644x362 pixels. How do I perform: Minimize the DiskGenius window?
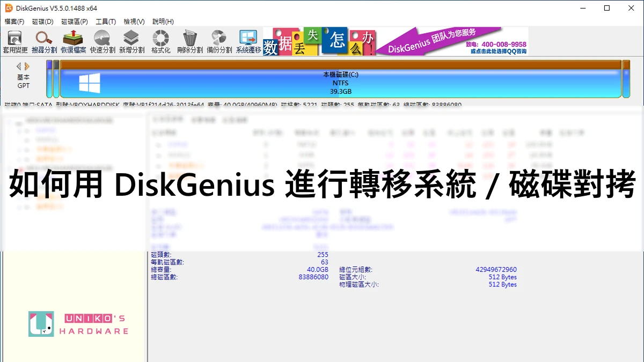pos(582,8)
